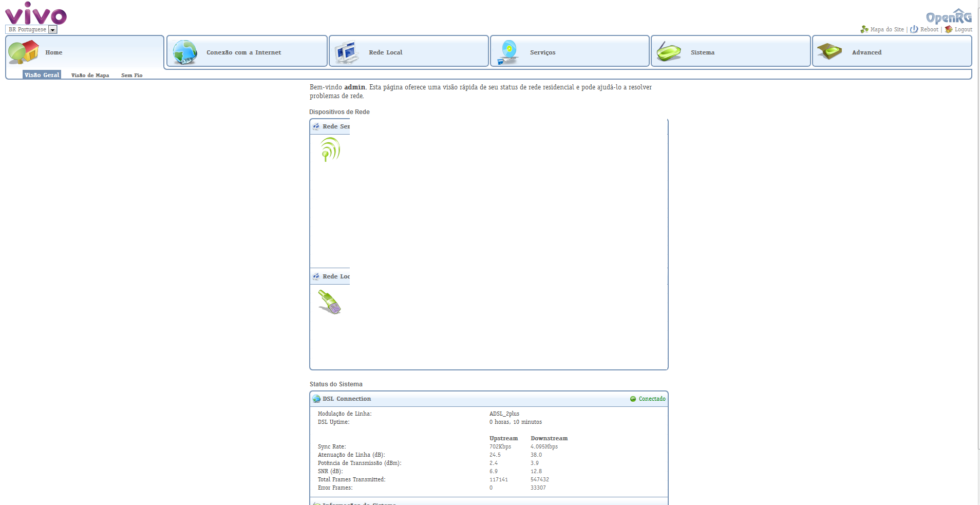The height and width of the screenshot is (505, 980).
Task: Click the Logout icon
Action: (x=949, y=29)
